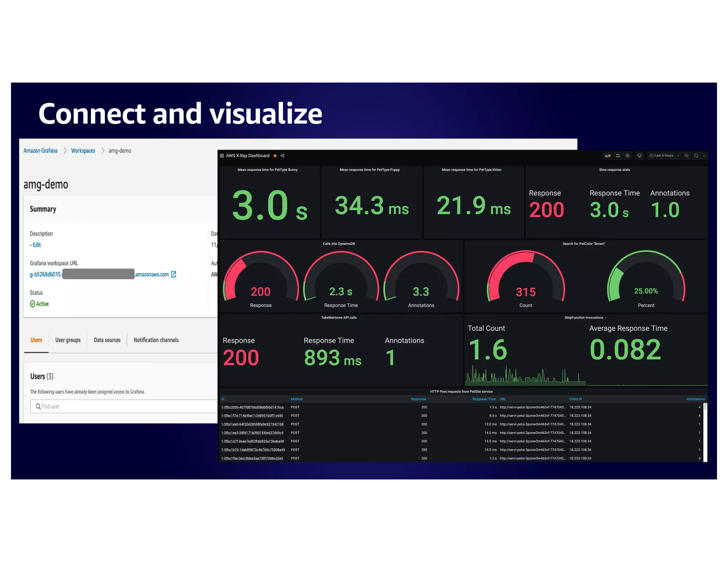Click the Add panel icon in Grafana toolbar
This screenshot has width=728, height=562.
608,156
